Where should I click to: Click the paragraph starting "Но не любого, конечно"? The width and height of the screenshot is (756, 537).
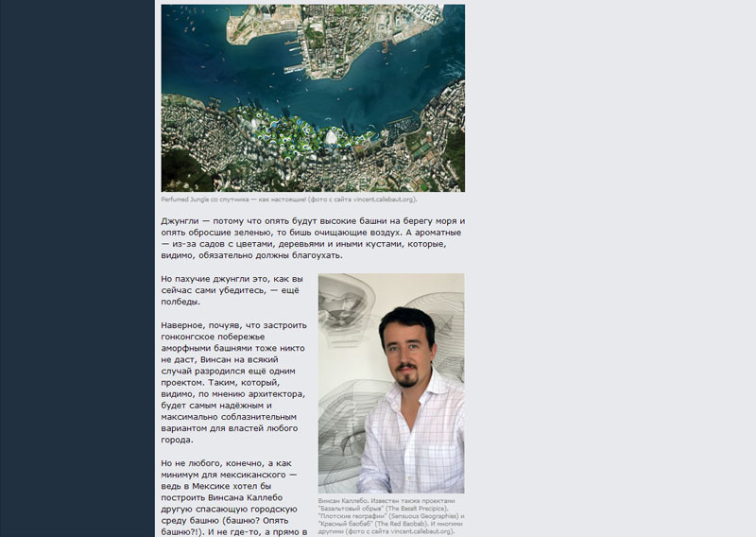(234, 498)
